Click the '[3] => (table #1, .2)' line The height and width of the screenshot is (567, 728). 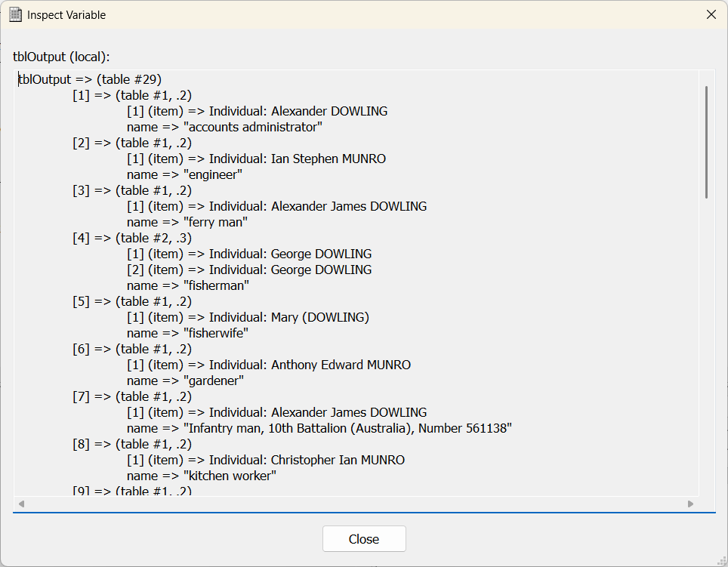[132, 191]
